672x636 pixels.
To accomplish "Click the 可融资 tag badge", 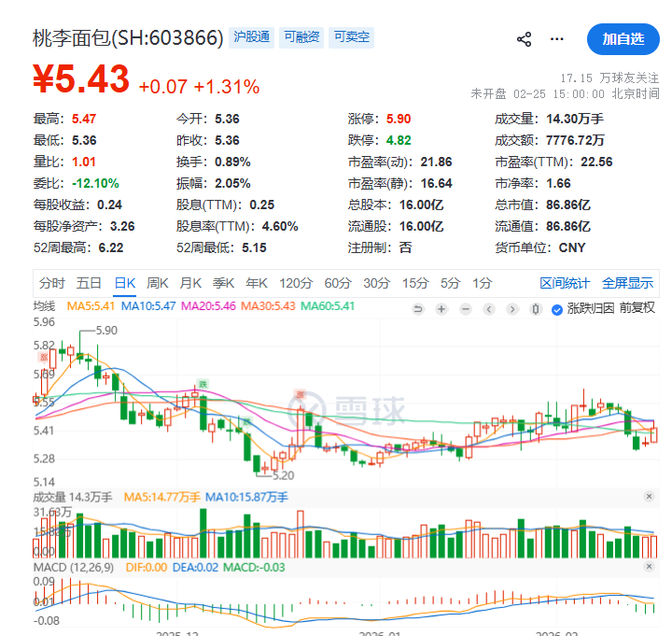I will click(x=301, y=37).
